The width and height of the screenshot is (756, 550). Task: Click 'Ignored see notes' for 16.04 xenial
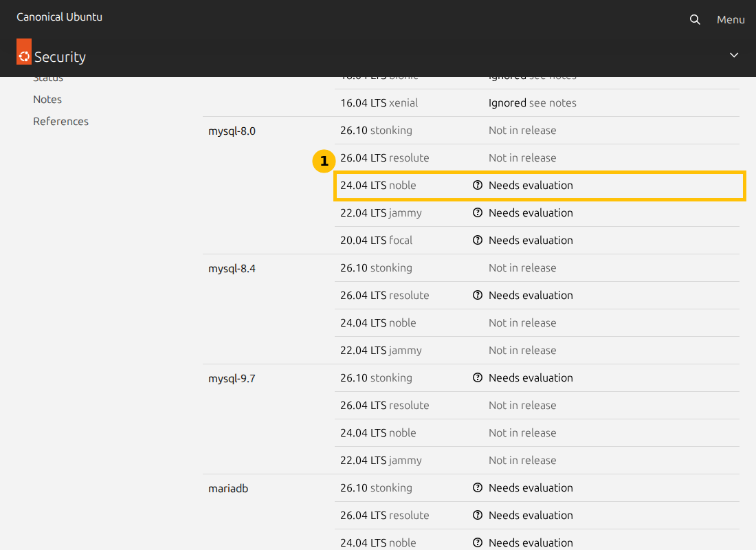click(532, 102)
